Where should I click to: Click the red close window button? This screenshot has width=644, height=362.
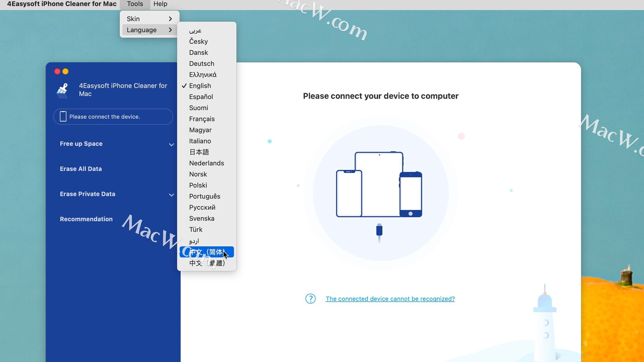pyautogui.click(x=57, y=71)
